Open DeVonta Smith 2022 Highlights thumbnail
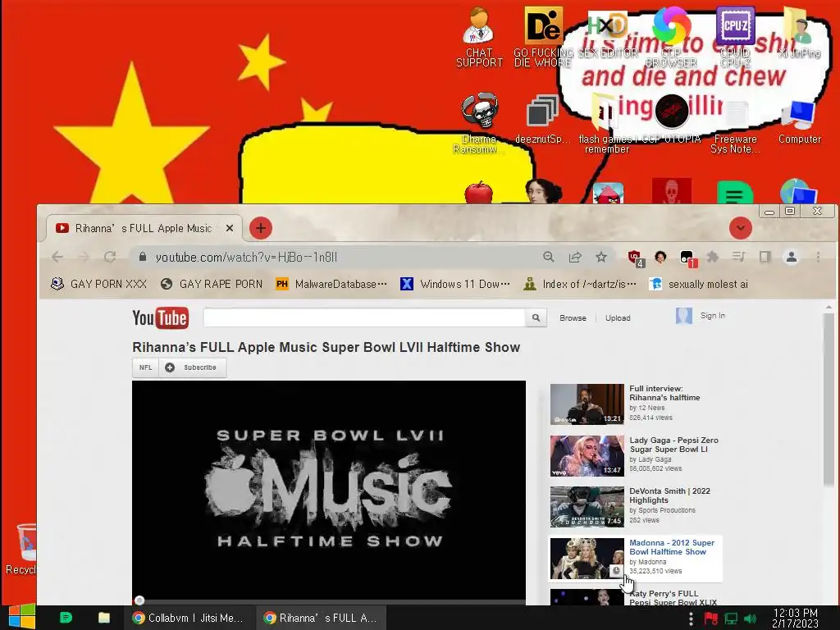 [x=587, y=507]
